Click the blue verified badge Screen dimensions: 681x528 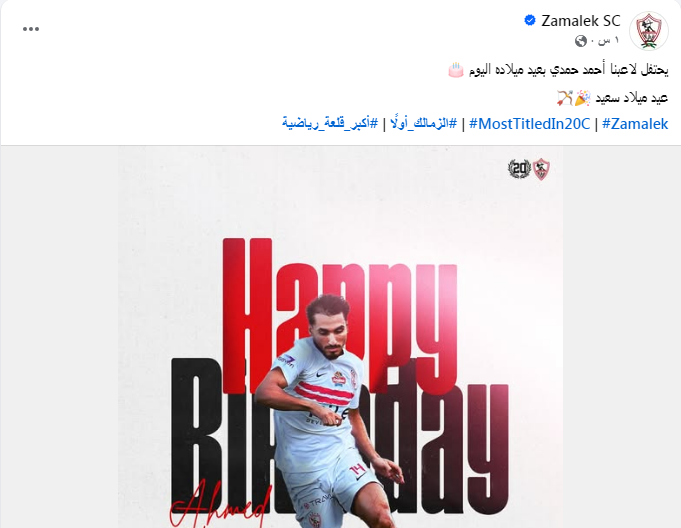click(x=529, y=20)
